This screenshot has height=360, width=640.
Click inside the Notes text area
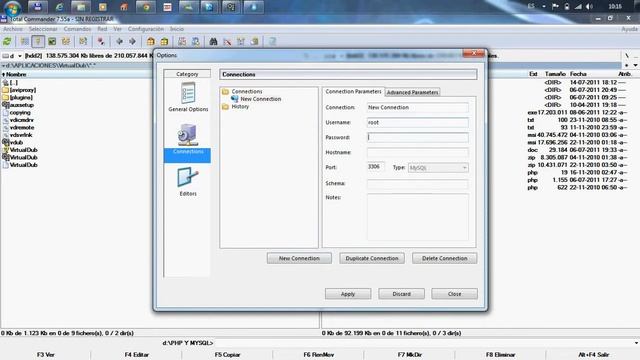point(418,217)
